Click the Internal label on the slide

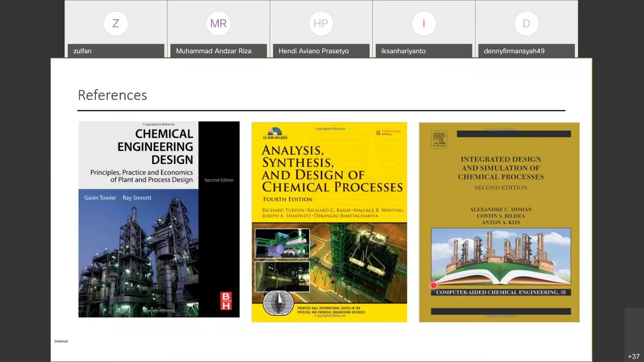pyautogui.click(x=61, y=341)
